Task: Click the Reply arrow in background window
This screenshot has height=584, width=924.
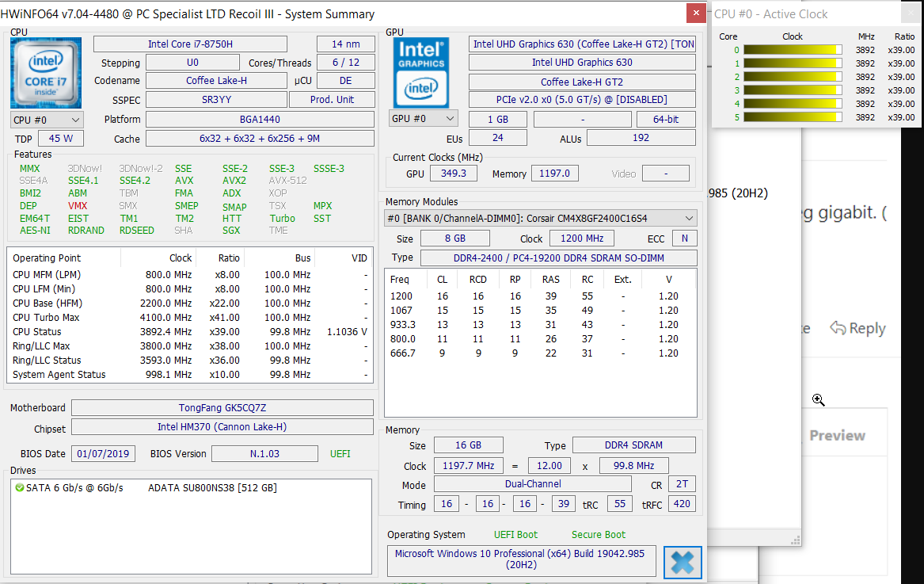Action: pos(838,328)
